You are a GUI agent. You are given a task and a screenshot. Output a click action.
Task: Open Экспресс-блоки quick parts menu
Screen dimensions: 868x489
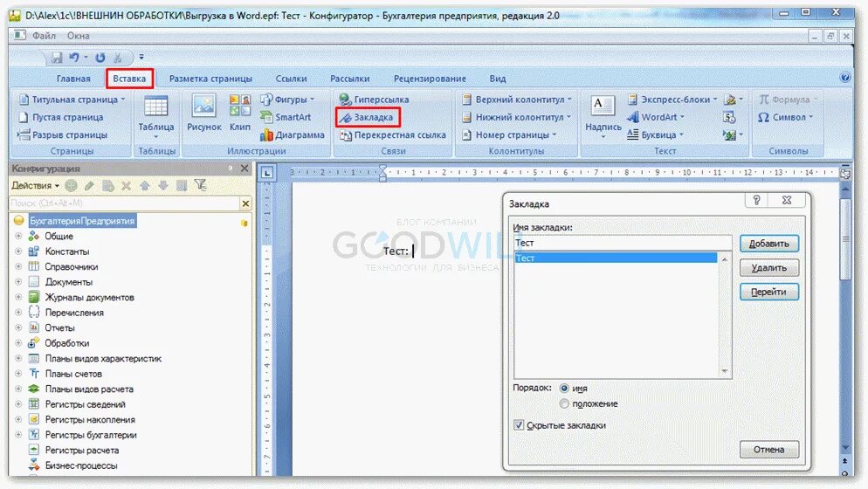tap(672, 100)
